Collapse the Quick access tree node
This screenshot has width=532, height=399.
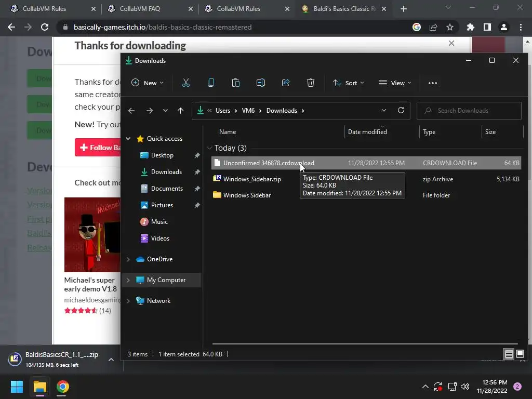tap(128, 138)
